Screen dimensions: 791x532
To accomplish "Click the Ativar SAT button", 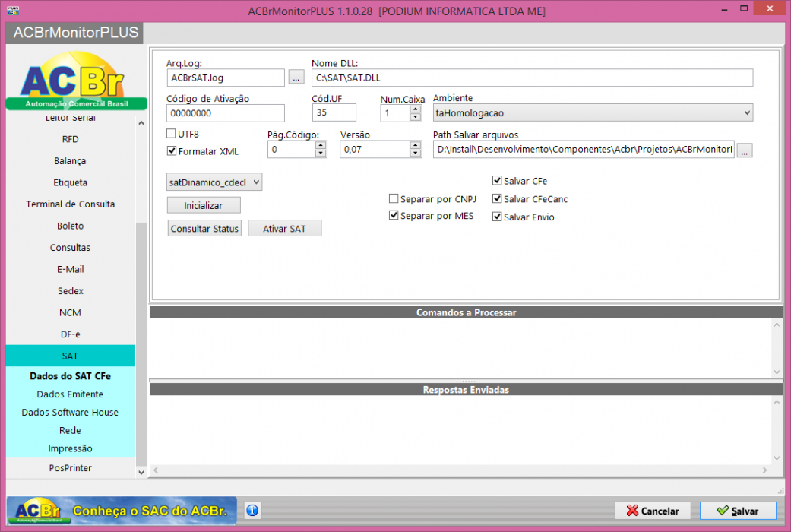I will tap(284, 228).
